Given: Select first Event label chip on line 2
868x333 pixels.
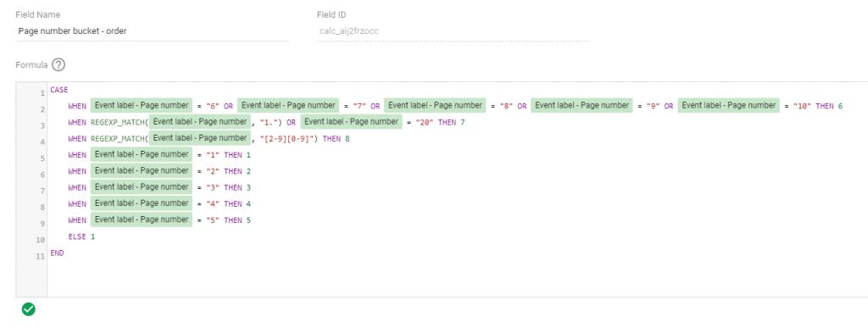Looking at the screenshot, I should [142, 105].
